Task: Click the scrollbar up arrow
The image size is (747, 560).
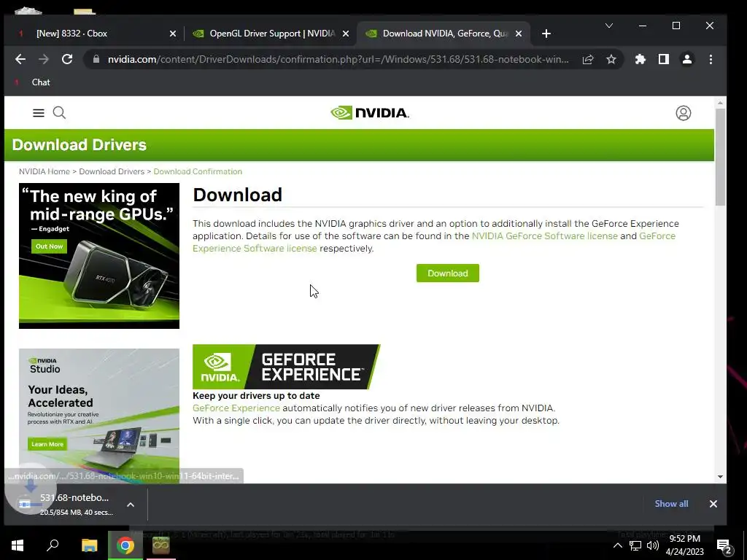Action: tap(720, 103)
